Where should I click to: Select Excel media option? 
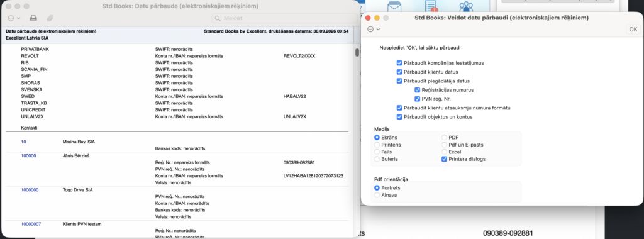pyautogui.click(x=444, y=152)
